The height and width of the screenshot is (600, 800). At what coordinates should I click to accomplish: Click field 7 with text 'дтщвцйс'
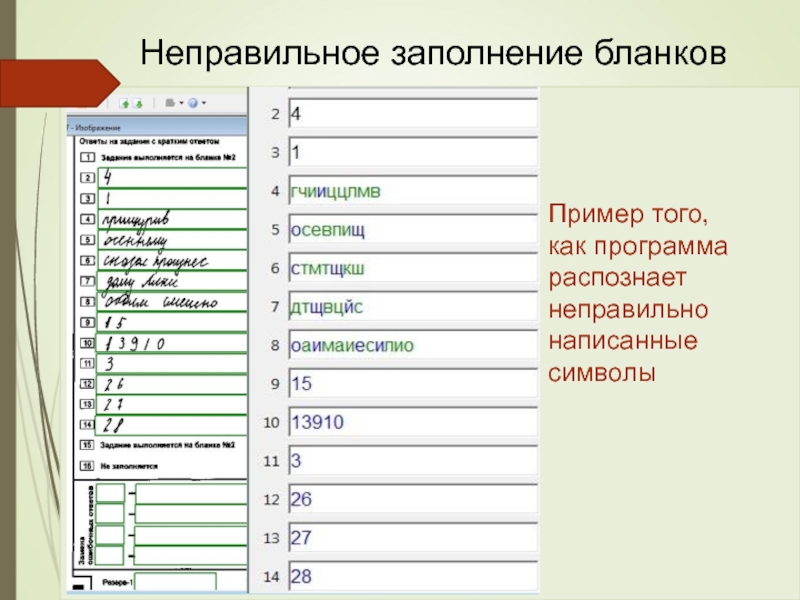413,307
